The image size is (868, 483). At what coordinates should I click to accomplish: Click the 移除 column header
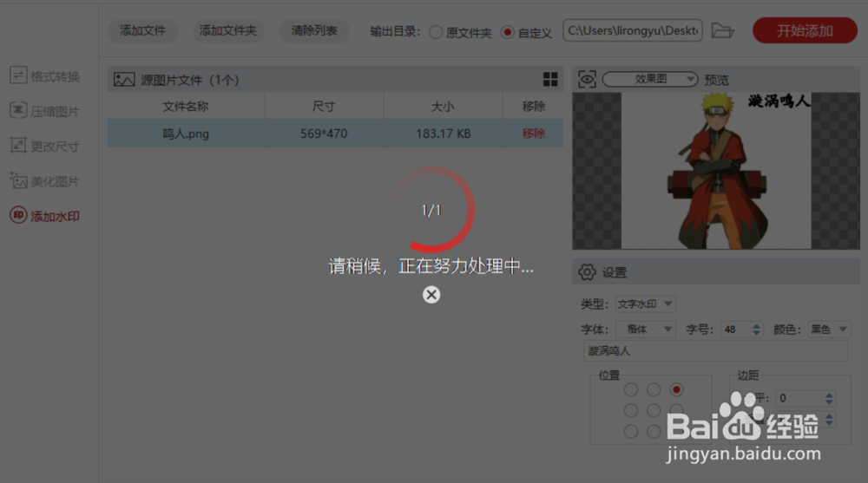tap(534, 107)
